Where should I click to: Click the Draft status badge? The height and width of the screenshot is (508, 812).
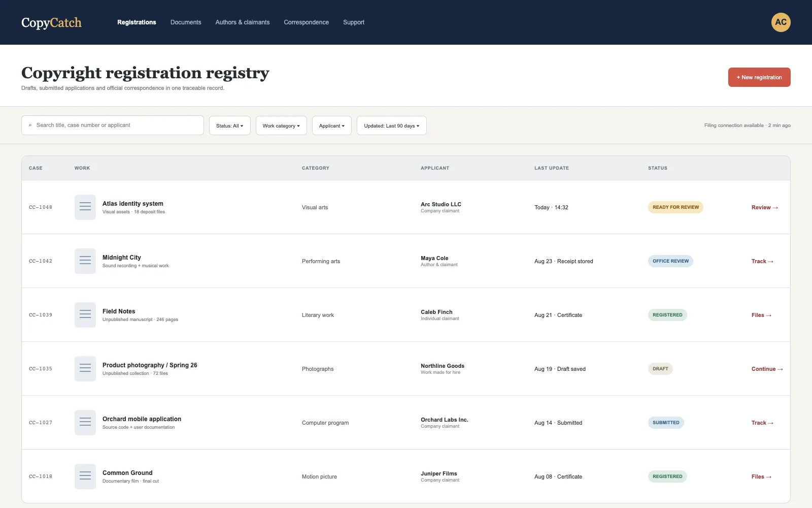click(x=660, y=369)
